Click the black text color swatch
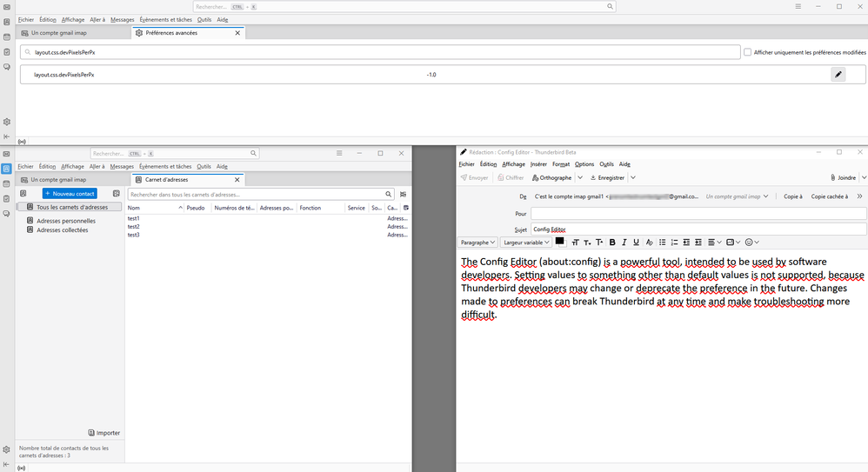868x472 pixels. point(560,242)
